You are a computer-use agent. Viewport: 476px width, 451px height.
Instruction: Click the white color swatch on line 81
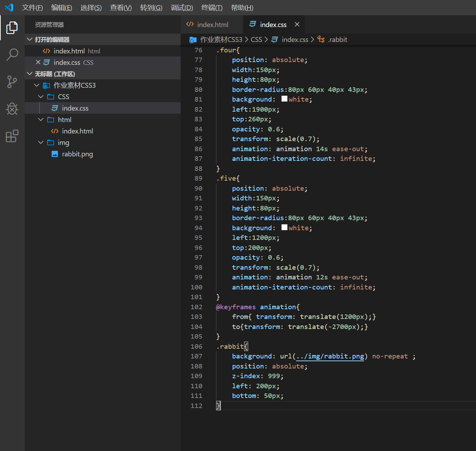[x=284, y=99]
